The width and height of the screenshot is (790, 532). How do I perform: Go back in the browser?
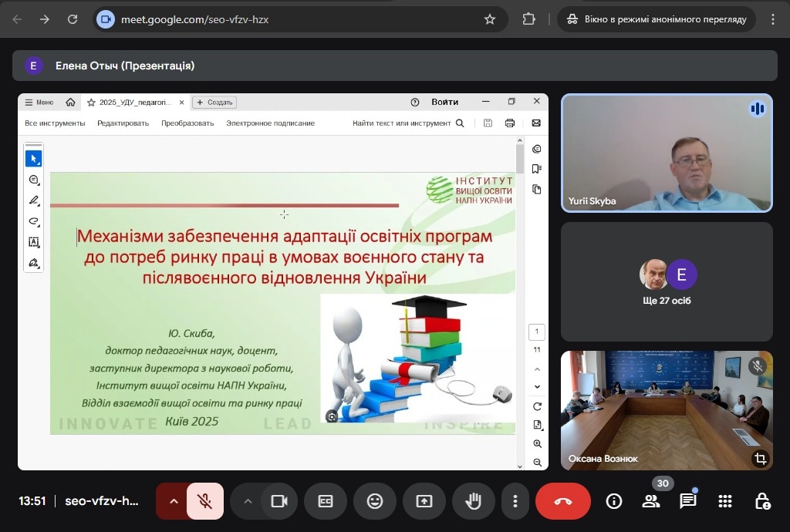(17, 19)
